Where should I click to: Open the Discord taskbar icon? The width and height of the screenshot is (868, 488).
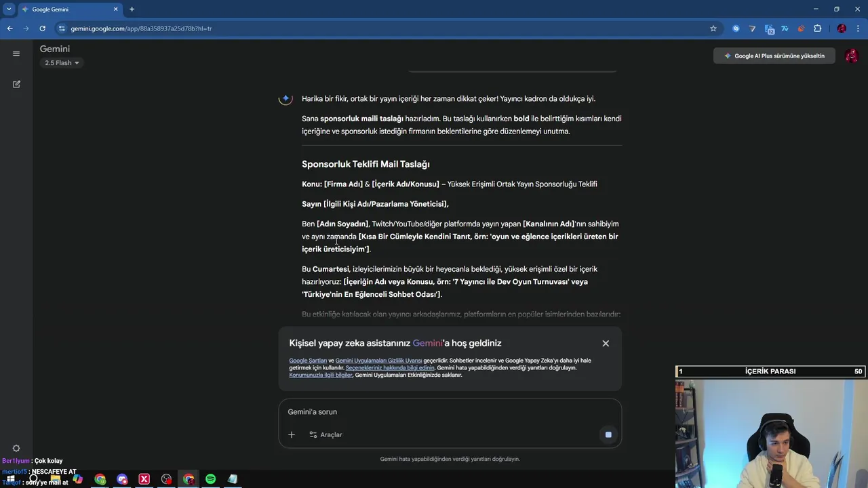(122, 479)
